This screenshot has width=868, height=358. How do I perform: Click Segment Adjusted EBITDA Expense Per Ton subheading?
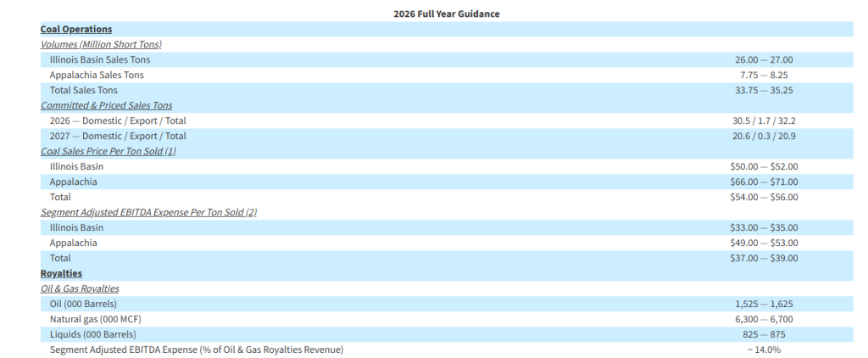(148, 212)
